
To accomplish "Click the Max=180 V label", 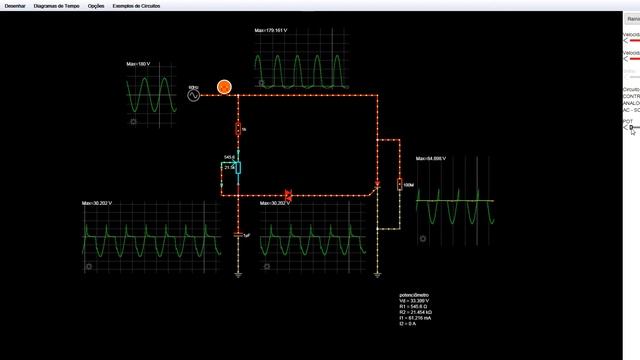I will pyautogui.click(x=138, y=64).
